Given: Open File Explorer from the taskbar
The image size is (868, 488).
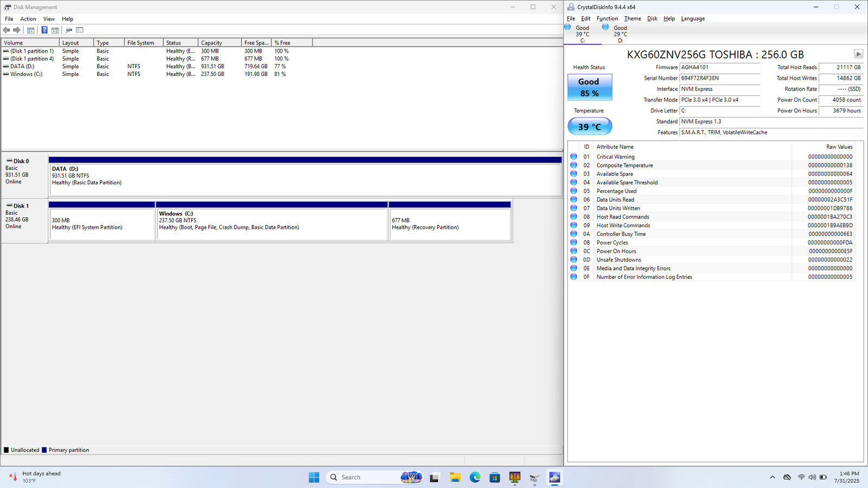Looking at the screenshot, I should pyautogui.click(x=455, y=477).
